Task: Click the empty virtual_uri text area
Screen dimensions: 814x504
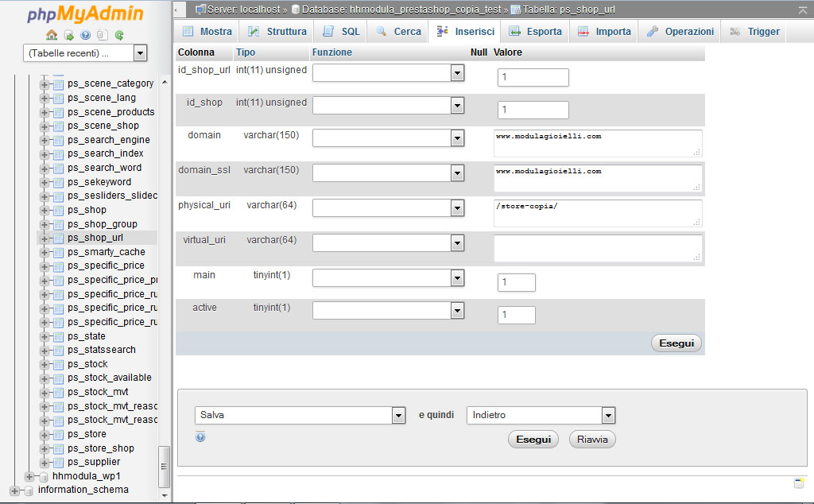Action: pos(598,248)
